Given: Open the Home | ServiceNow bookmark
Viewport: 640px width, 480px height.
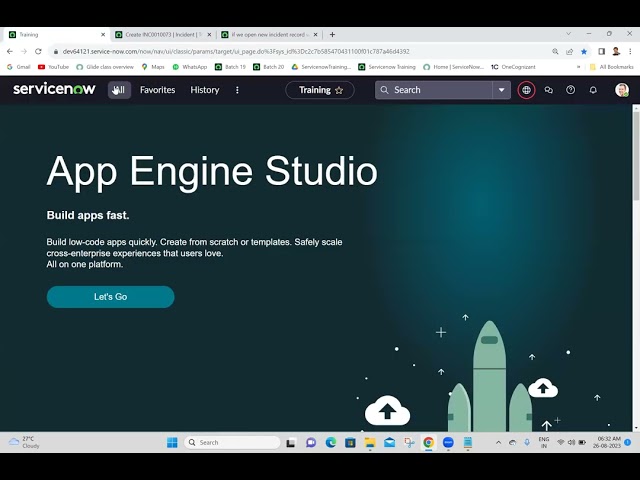Looking at the screenshot, I should coord(453,67).
